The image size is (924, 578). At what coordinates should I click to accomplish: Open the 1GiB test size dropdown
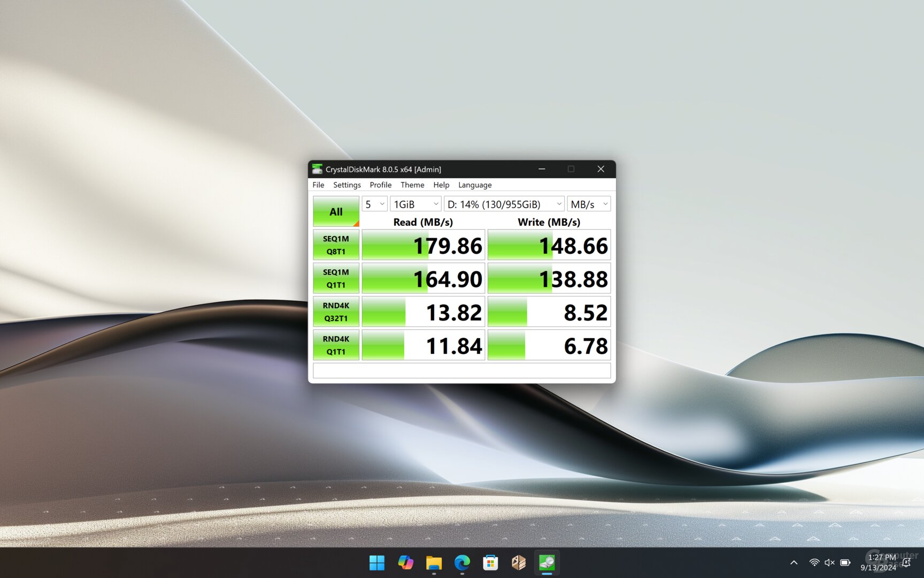[x=415, y=204]
